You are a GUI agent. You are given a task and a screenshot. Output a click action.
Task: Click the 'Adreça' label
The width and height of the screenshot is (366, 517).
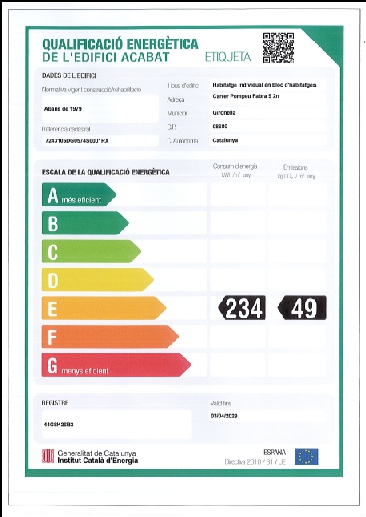tap(176, 100)
